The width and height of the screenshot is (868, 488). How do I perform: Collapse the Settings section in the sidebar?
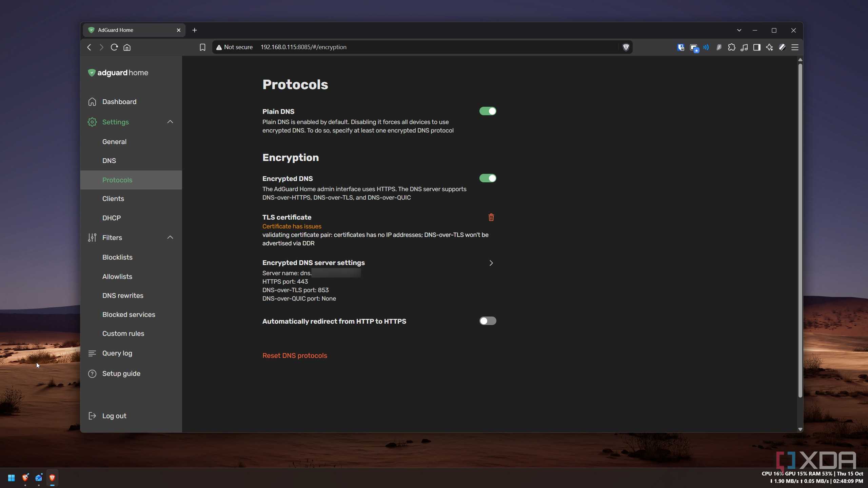tap(170, 122)
